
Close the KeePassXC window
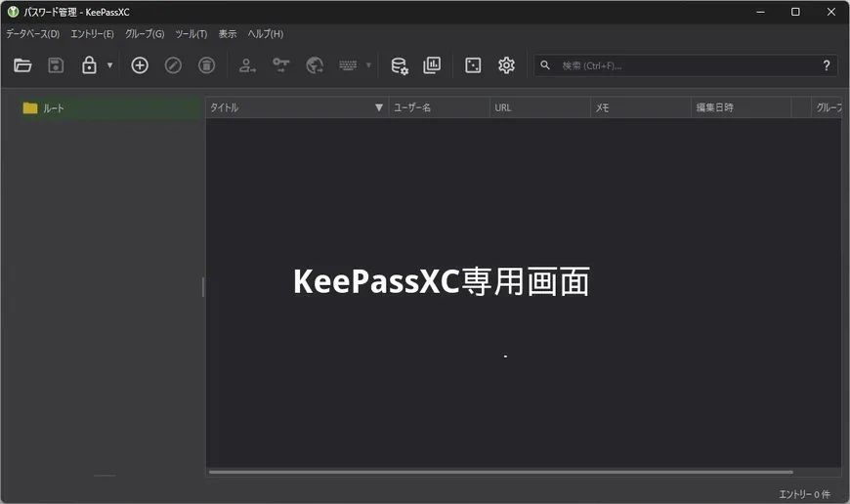point(831,12)
